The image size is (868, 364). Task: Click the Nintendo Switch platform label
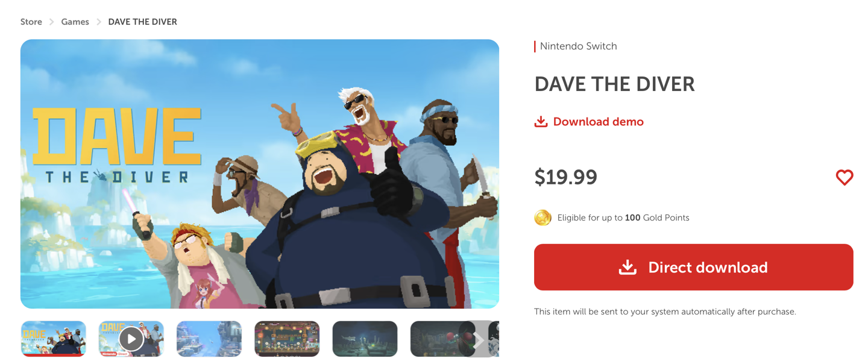tap(578, 46)
